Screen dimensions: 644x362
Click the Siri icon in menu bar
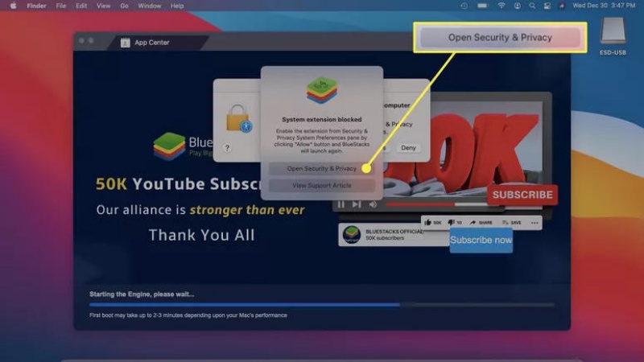pos(562,6)
